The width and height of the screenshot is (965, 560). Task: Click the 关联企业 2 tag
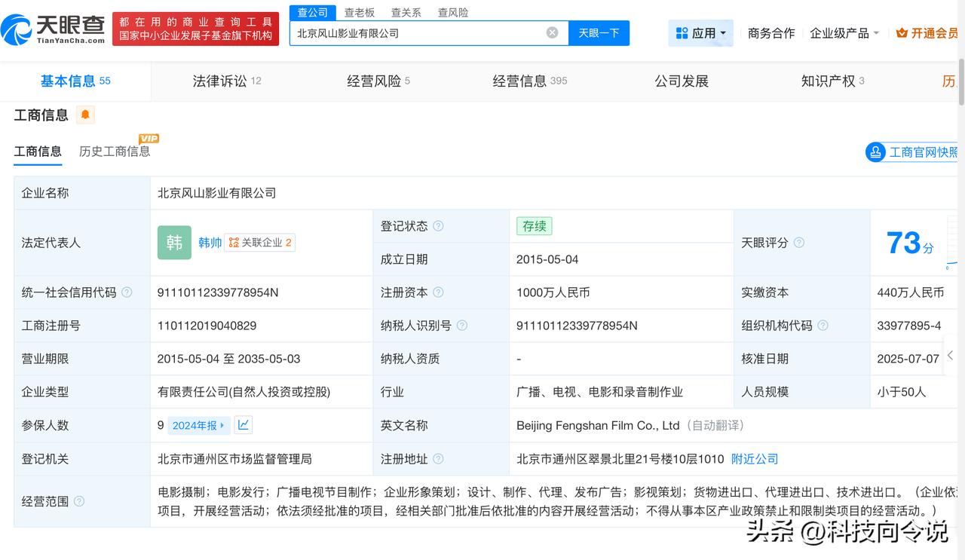(260, 243)
